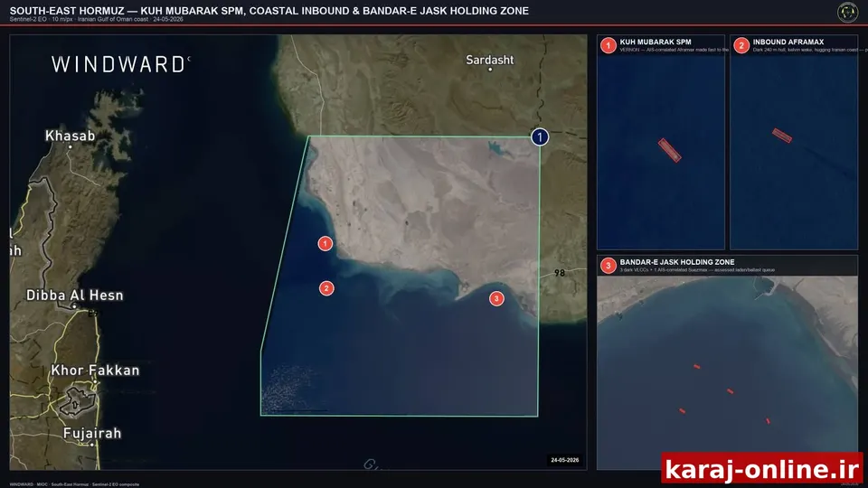Click the red 3 badge beside Bandar-e Jask Holding Zone

608,266
